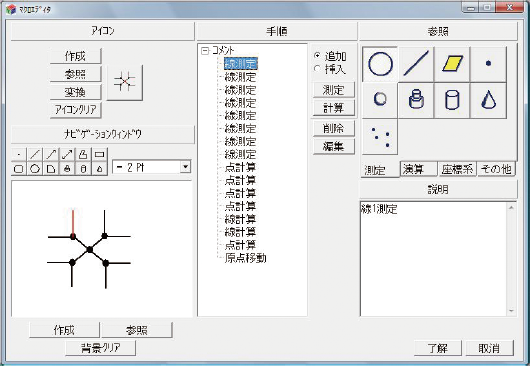
Task: Switch to the 座標系 tab
Action: coord(457,169)
